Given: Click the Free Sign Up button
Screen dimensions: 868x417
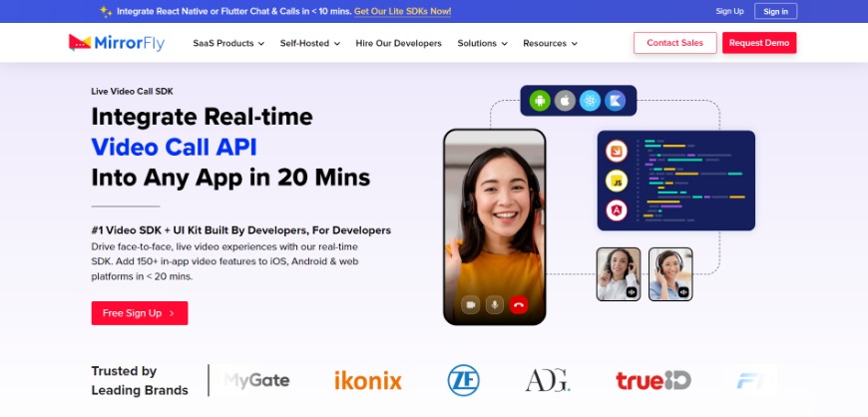Looking at the screenshot, I should click(140, 313).
